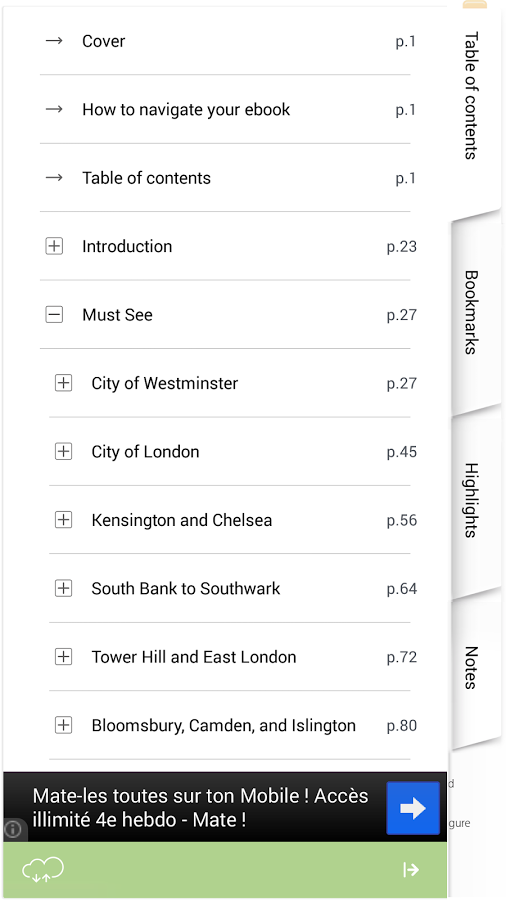Tap the ad info icon
Image resolution: width=506 pixels, height=900 pixels.
[13, 829]
